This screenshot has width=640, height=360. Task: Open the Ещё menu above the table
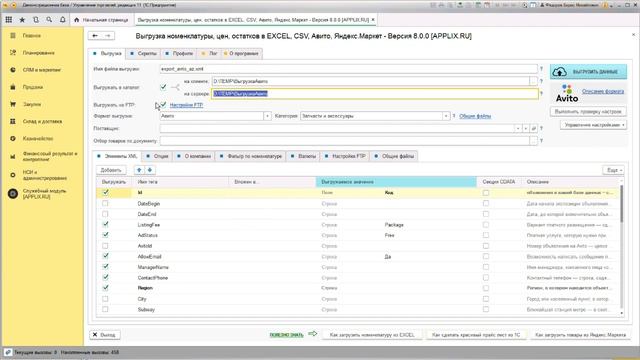[613, 170]
